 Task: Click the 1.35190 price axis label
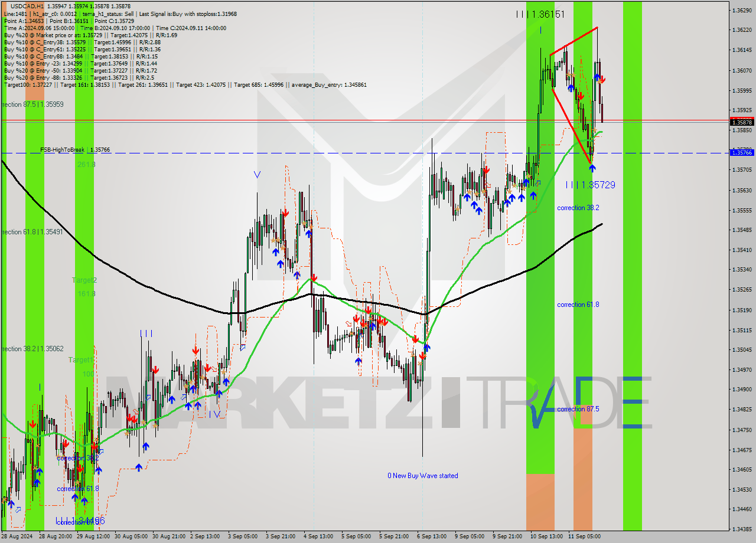click(742, 310)
